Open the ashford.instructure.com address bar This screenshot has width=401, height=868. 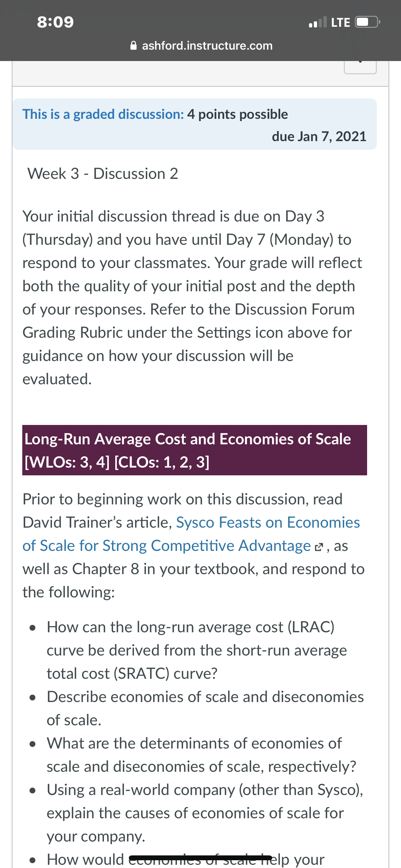point(201,46)
